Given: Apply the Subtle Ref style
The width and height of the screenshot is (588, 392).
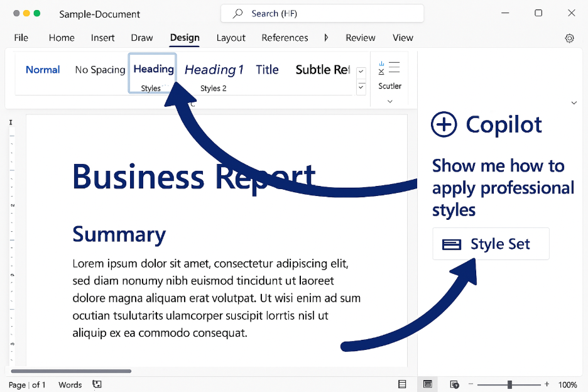Looking at the screenshot, I should coord(322,69).
